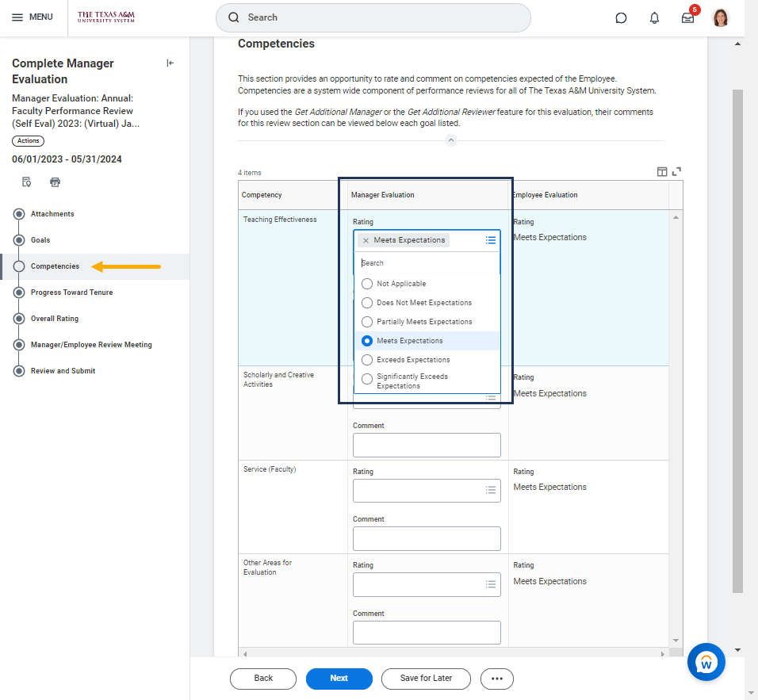The width and height of the screenshot is (758, 700).
Task: Open the MENU hamburger button
Action: tap(33, 17)
